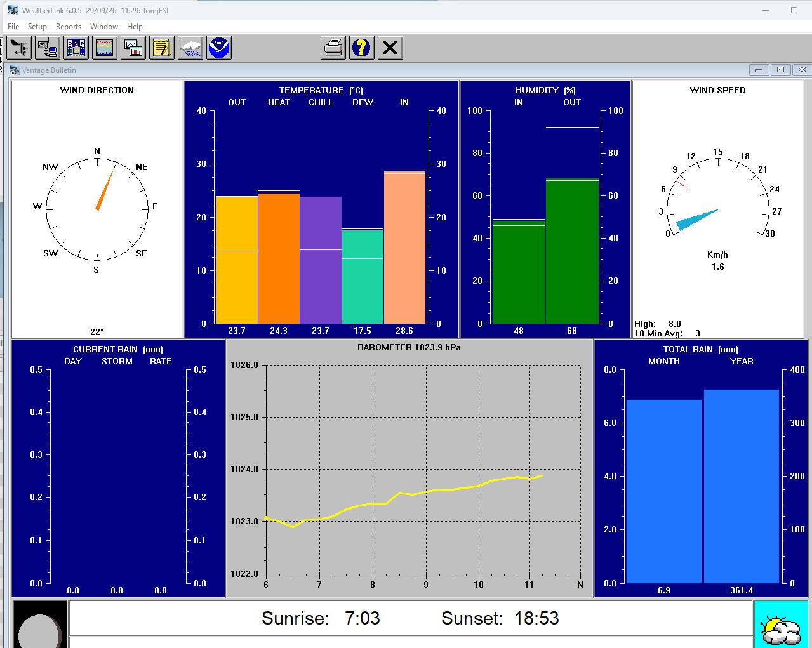Open the NOAA reports icon

coord(219,48)
